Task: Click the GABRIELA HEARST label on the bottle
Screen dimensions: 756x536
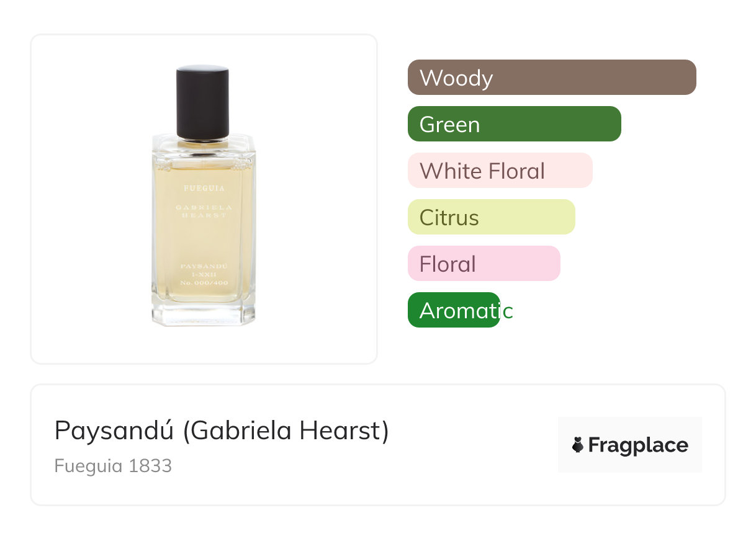Action: click(x=204, y=211)
